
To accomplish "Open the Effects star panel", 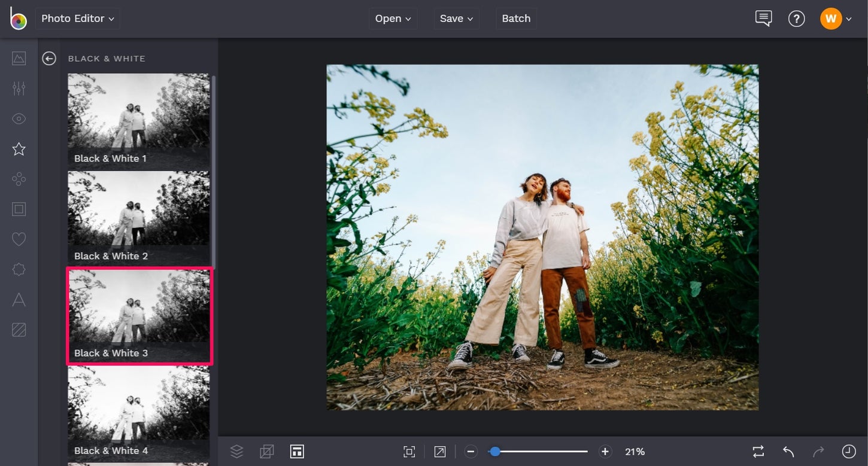I will click(18, 149).
